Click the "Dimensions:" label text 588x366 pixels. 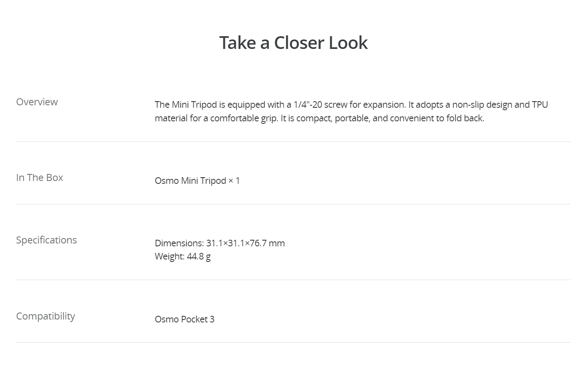(x=180, y=243)
